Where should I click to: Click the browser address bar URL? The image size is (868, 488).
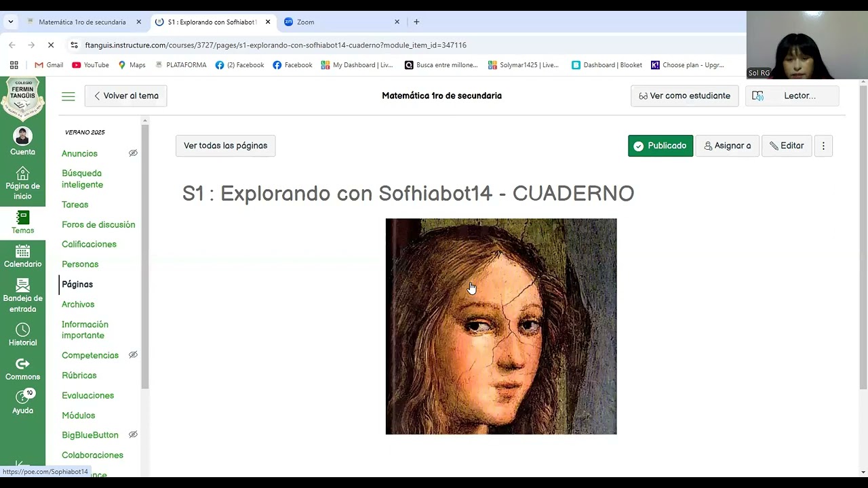[275, 45]
